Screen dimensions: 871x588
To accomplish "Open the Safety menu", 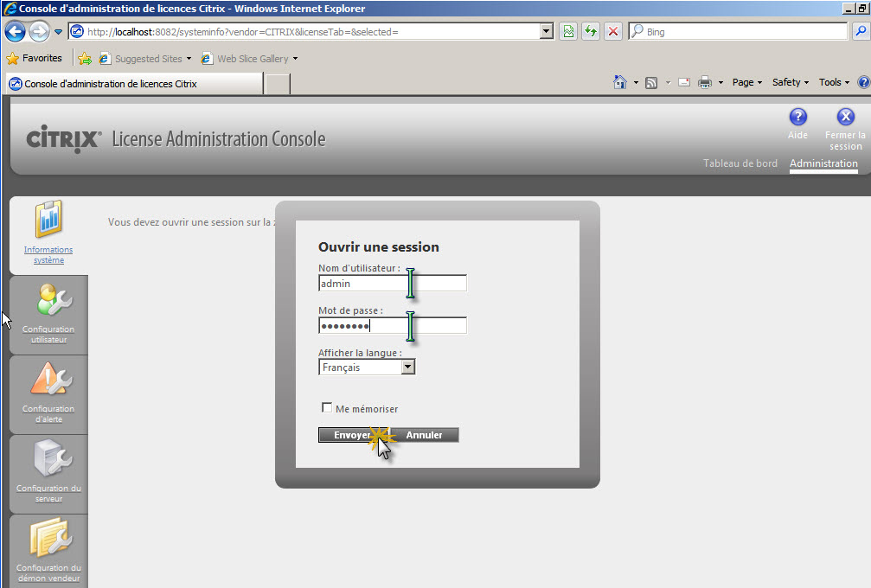I will 791,82.
